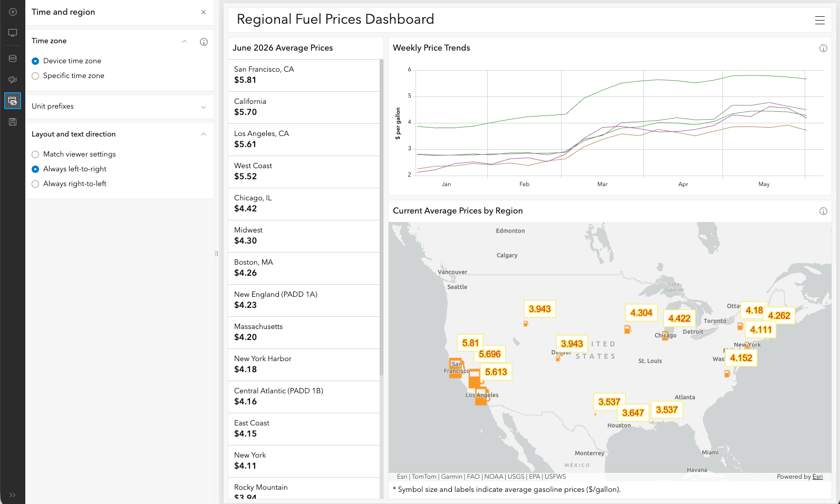Image resolution: width=840 pixels, height=504 pixels.
Task: Click the fuel pump symbol below 3.943 Rocky Mountain label
Action: click(x=526, y=324)
